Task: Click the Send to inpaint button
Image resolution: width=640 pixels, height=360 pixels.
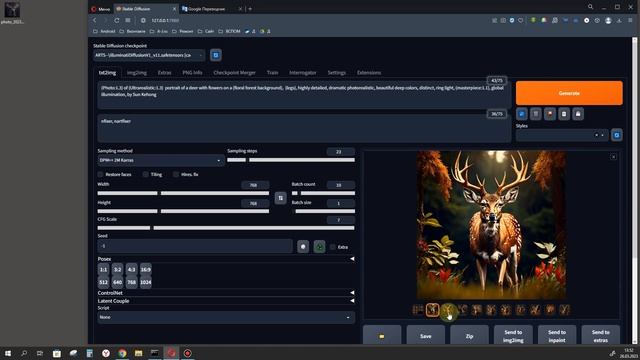Action: pos(557,336)
